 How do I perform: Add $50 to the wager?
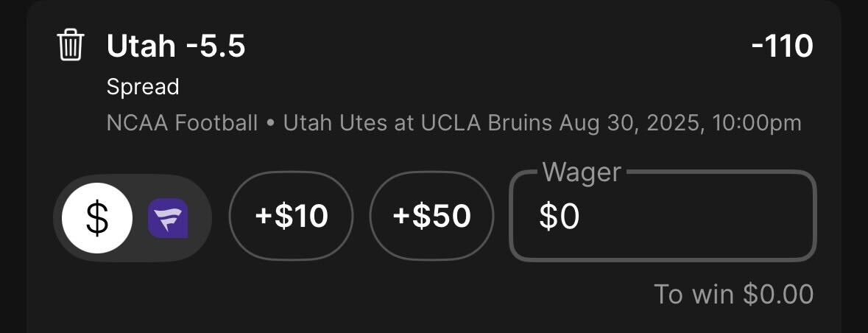coord(431,216)
